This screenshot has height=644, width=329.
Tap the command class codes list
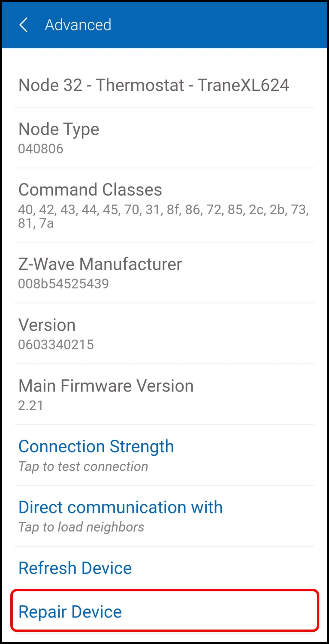point(163,216)
